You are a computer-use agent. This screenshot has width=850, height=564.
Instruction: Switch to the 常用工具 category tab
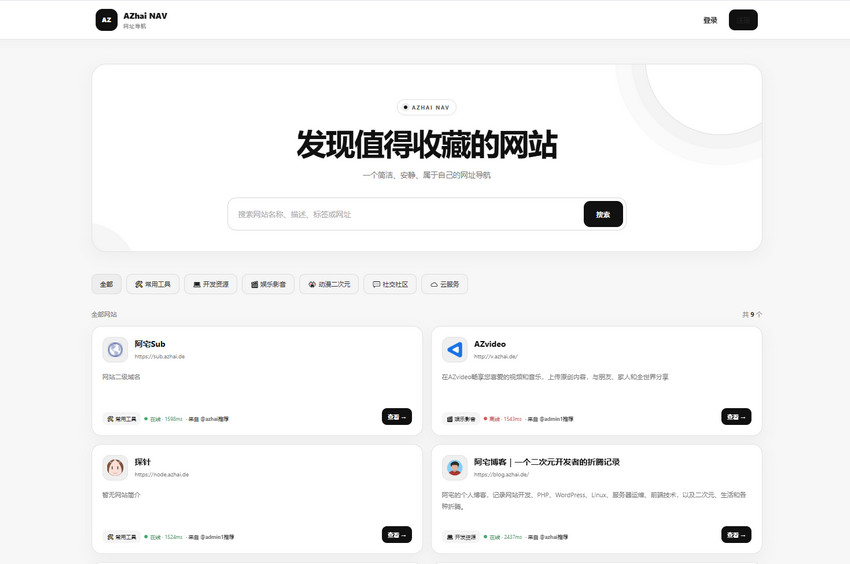point(153,284)
